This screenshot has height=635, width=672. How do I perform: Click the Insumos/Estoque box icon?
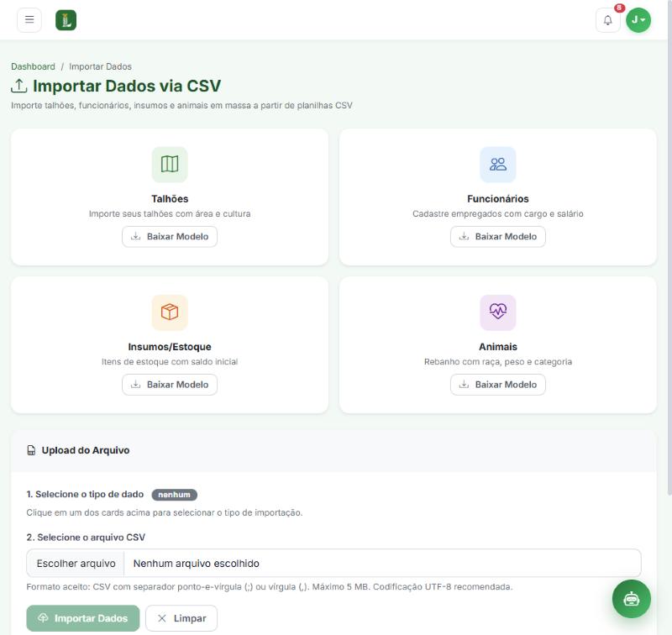(x=170, y=312)
